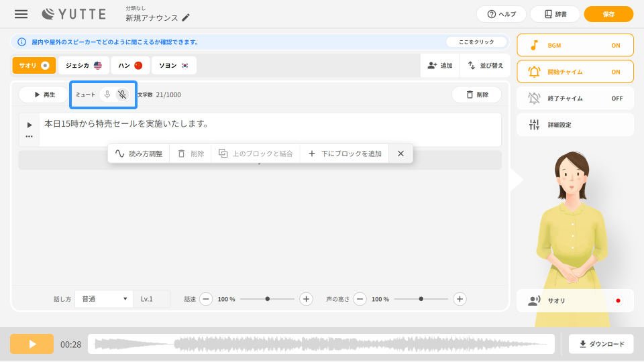Switch to the ジェシカ speaker tab
644x362 pixels.
tap(83, 65)
